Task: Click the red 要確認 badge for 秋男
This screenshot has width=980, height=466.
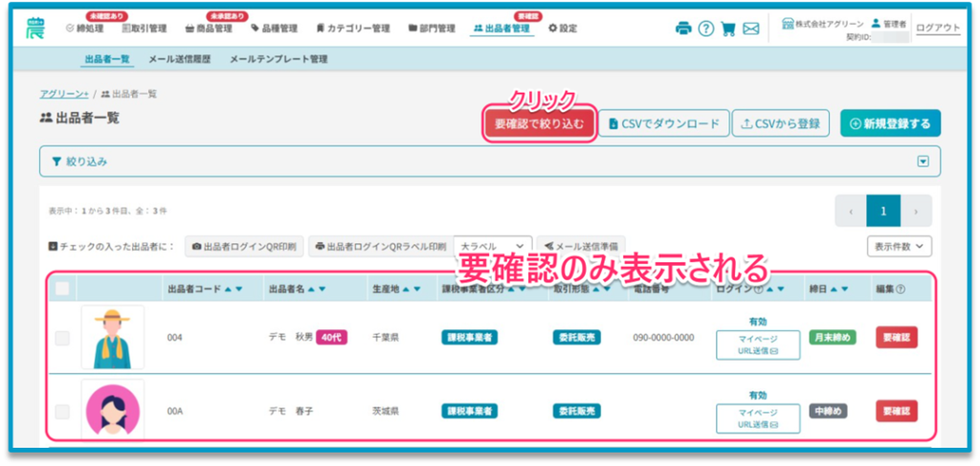Action: click(896, 338)
